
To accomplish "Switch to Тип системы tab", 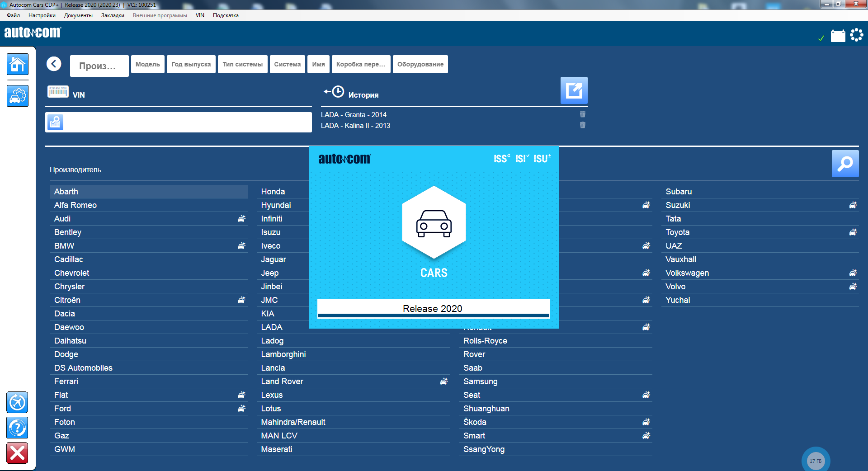I will (x=242, y=64).
